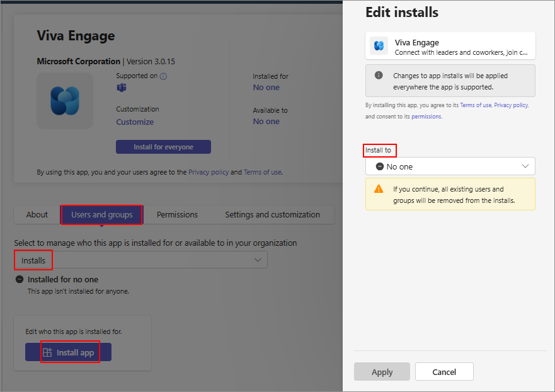Open Privacy policy link in Edit installs
555x392 pixels.
[511, 105]
